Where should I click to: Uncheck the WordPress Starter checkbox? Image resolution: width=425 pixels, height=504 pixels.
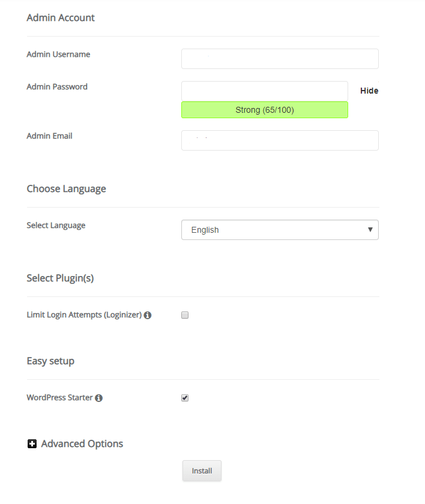point(185,398)
